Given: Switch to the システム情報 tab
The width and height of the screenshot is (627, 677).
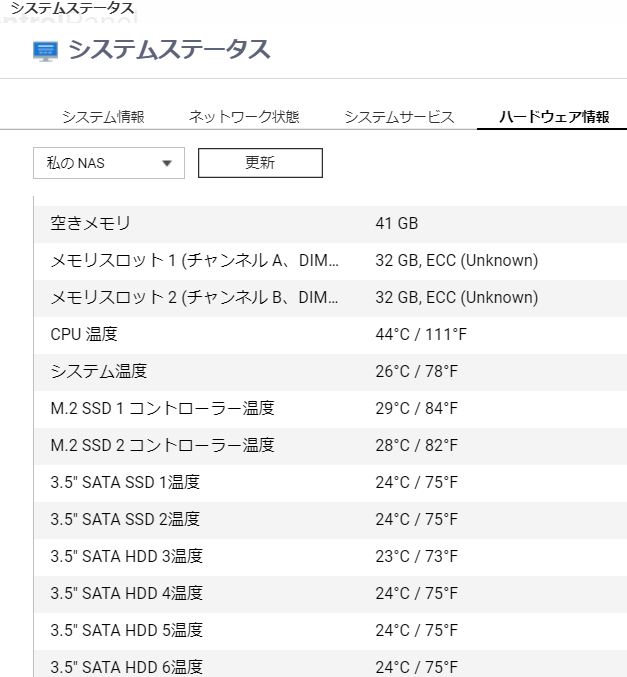Looking at the screenshot, I should (x=103, y=117).
